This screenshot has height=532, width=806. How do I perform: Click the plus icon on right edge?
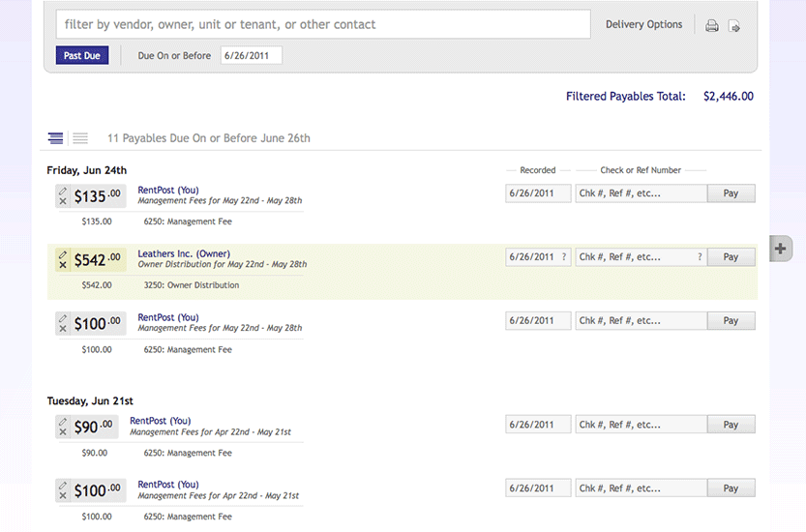tap(781, 248)
